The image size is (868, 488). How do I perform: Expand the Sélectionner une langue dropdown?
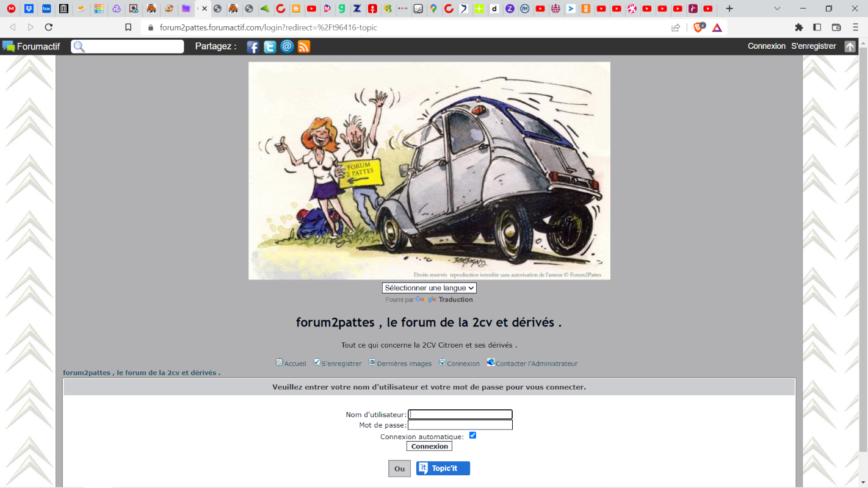[429, 288]
